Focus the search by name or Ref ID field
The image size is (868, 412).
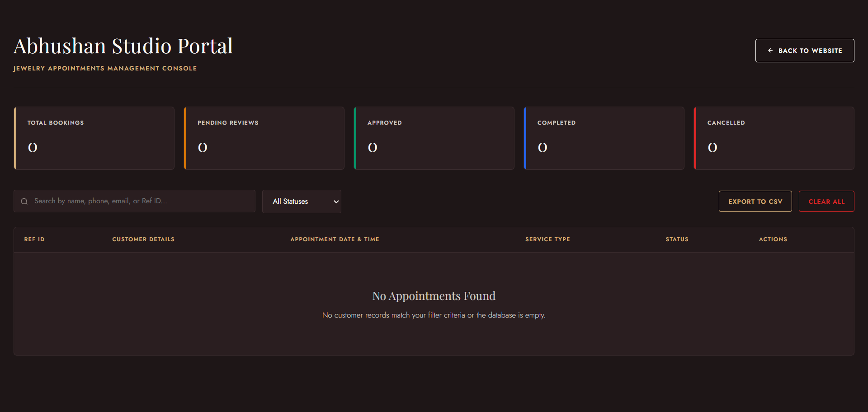[134, 201]
